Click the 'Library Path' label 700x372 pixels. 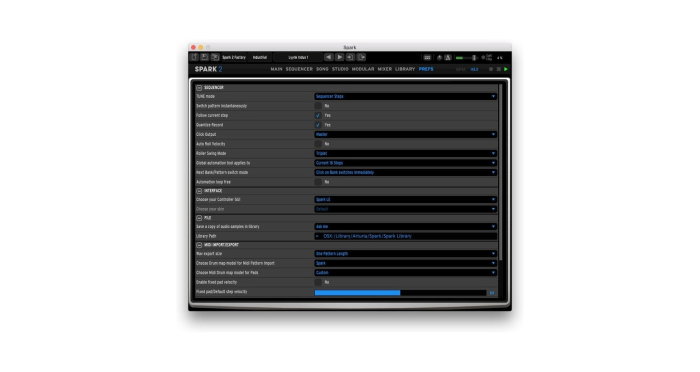coord(206,236)
